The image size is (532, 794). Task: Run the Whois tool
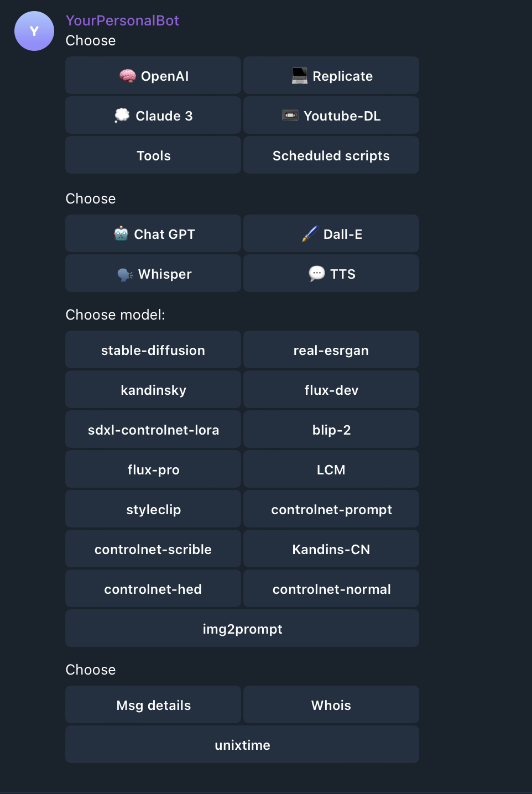331,705
